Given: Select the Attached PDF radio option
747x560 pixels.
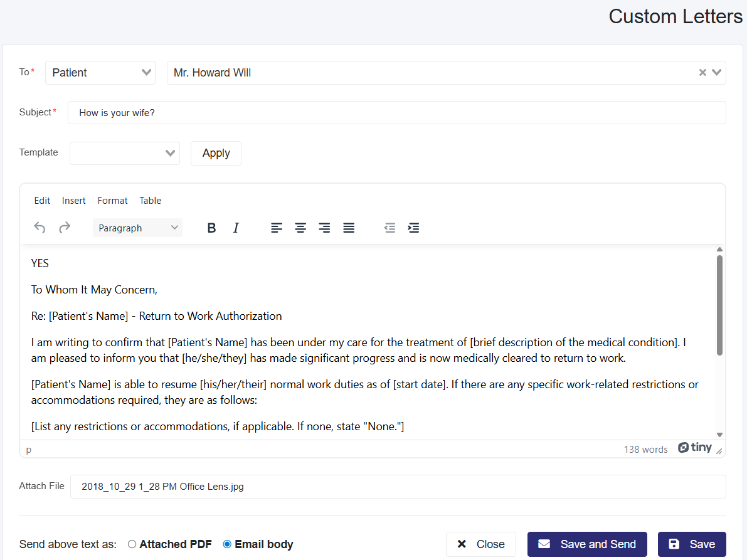Looking at the screenshot, I should tap(132, 544).
